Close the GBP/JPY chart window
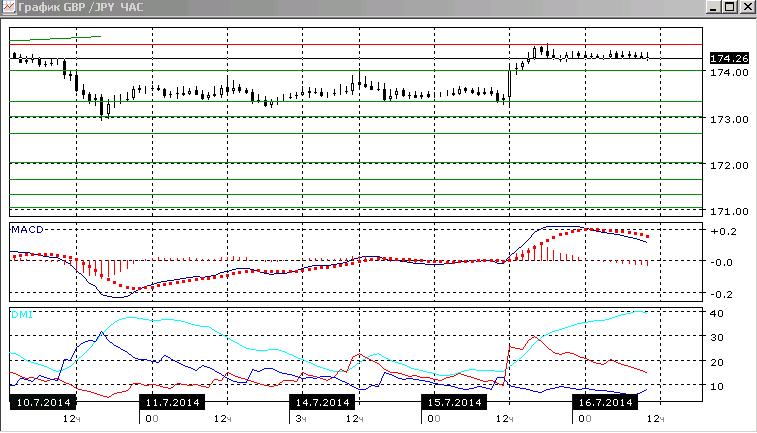The width and height of the screenshot is (757, 433). (746, 7)
